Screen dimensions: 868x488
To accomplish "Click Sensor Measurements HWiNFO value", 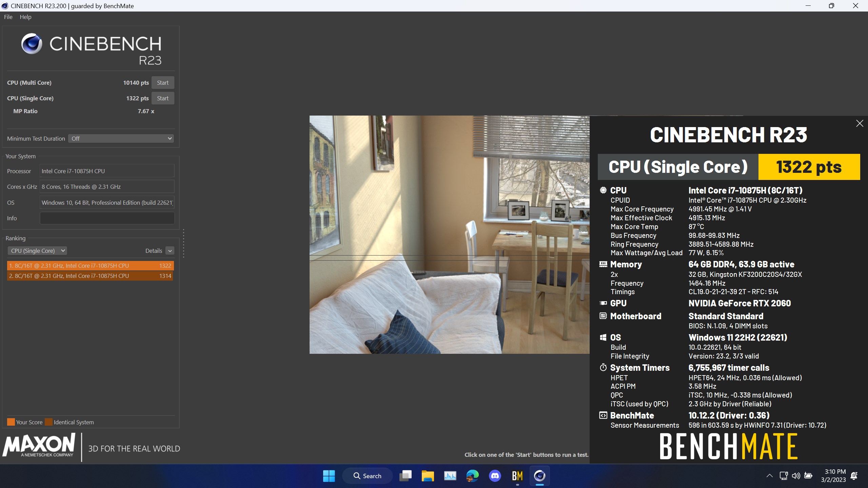I will coord(757,425).
